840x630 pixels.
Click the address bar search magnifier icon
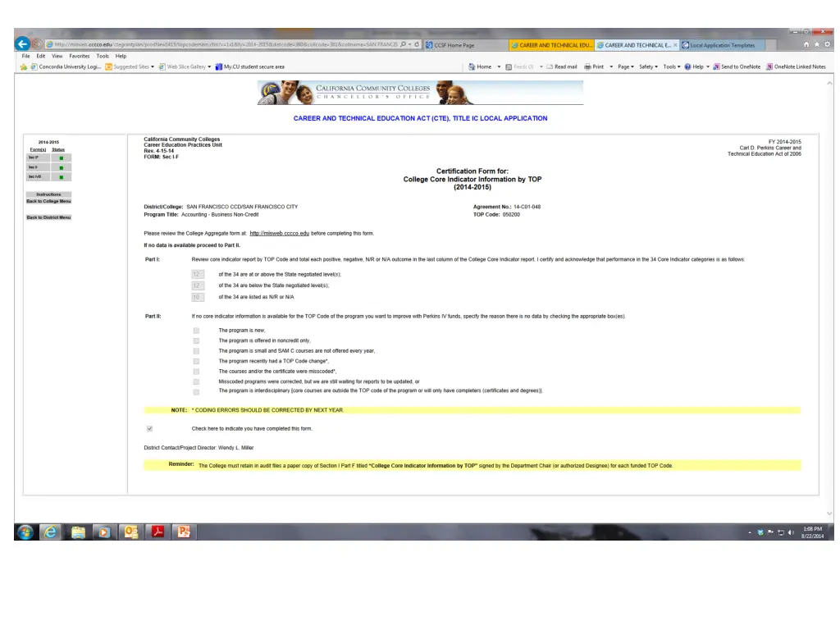click(x=404, y=44)
